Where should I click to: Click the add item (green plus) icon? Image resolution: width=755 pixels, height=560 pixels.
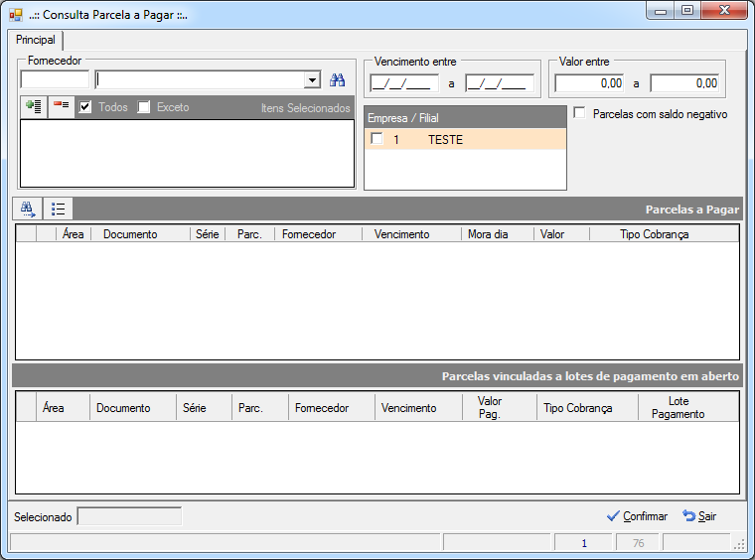point(34,106)
